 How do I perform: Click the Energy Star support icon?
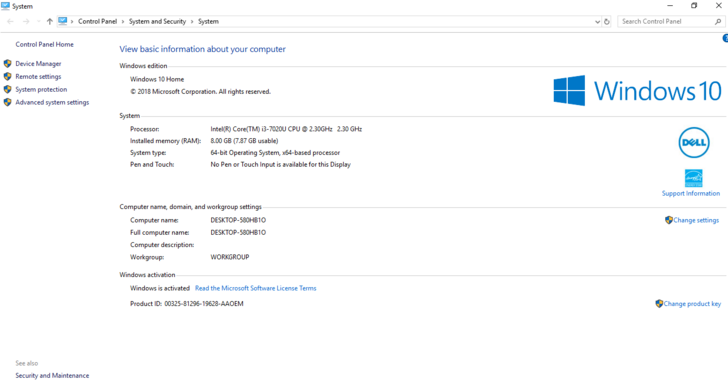(694, 178)
